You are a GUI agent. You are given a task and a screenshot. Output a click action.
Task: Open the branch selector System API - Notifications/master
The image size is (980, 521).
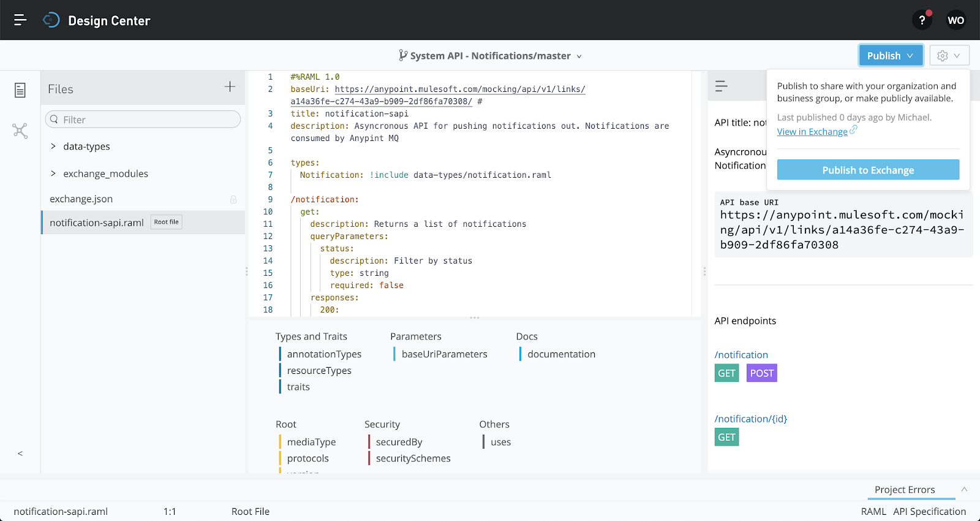(490, 56)
